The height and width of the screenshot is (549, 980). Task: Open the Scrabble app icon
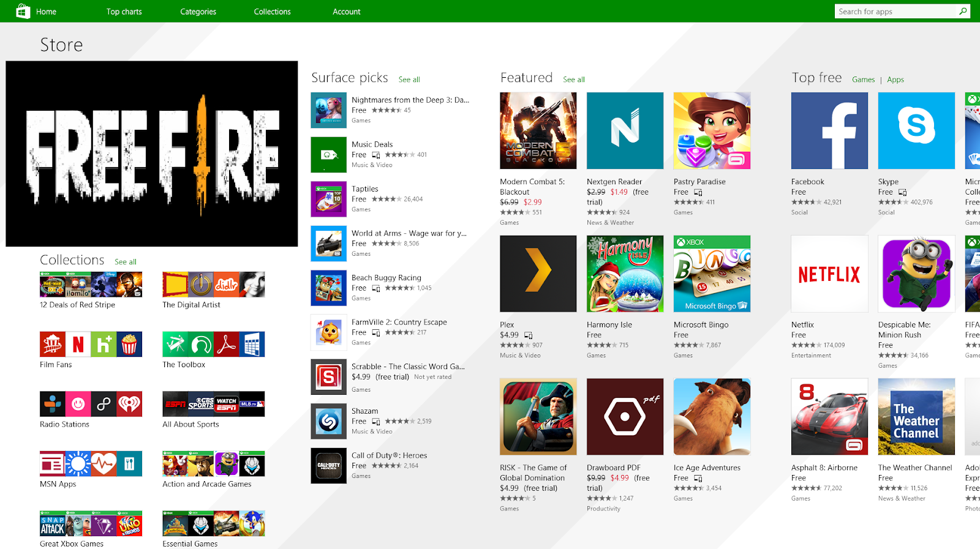pyautogui.click(x=329, y=377)
